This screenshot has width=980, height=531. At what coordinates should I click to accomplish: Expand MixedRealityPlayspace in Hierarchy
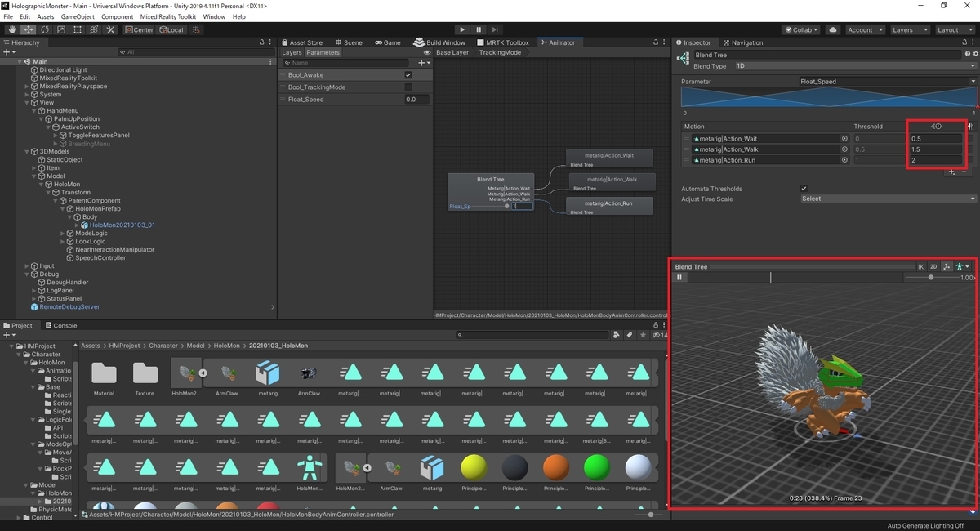pos(27,87)
